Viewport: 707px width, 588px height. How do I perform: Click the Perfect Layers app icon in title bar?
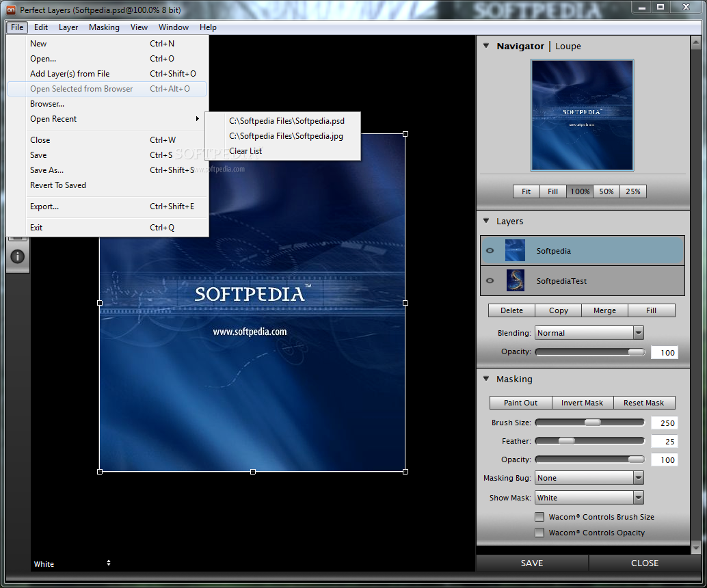pos(11,10)
